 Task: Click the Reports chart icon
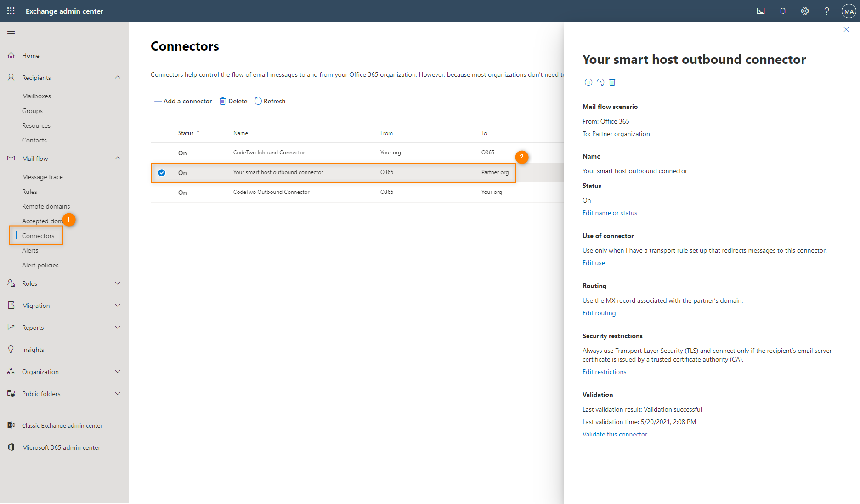11,327
